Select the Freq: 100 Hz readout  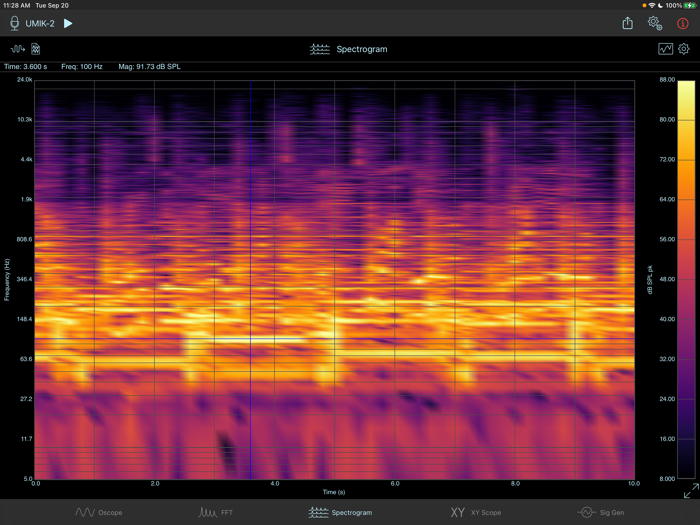(82, 67)
